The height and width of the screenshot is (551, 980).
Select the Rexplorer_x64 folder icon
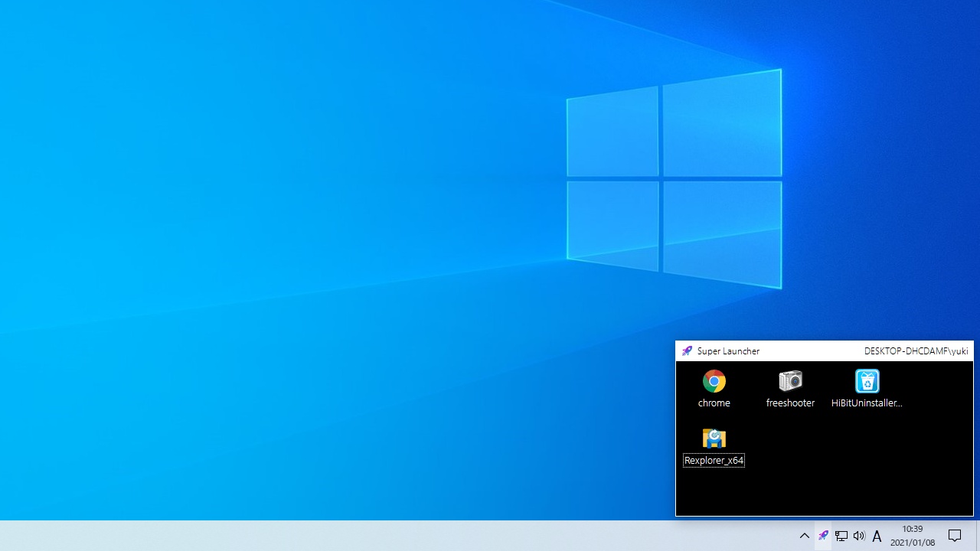pyautogui.click(x=714, y=438)
